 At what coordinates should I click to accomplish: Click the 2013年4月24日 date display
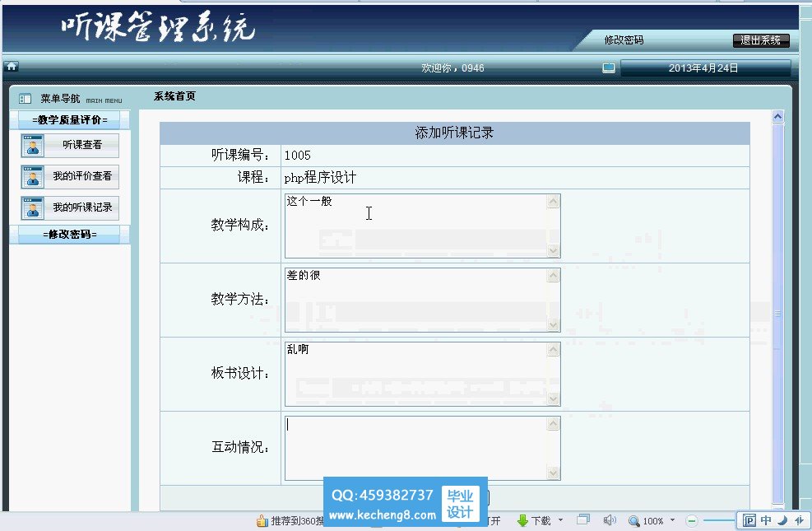pyautogui.click(x=703, y=68)
